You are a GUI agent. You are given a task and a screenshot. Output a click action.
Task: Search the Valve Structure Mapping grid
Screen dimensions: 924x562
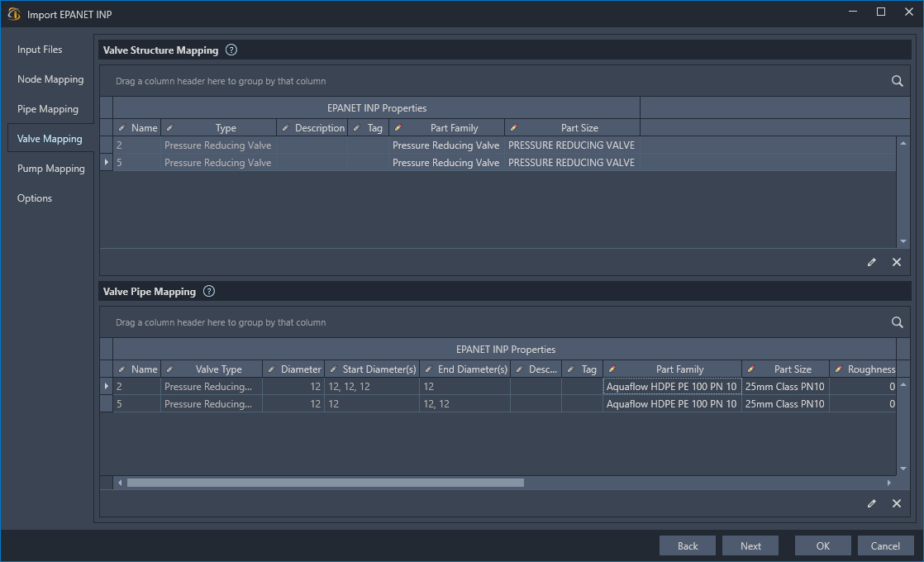(897, 81)
